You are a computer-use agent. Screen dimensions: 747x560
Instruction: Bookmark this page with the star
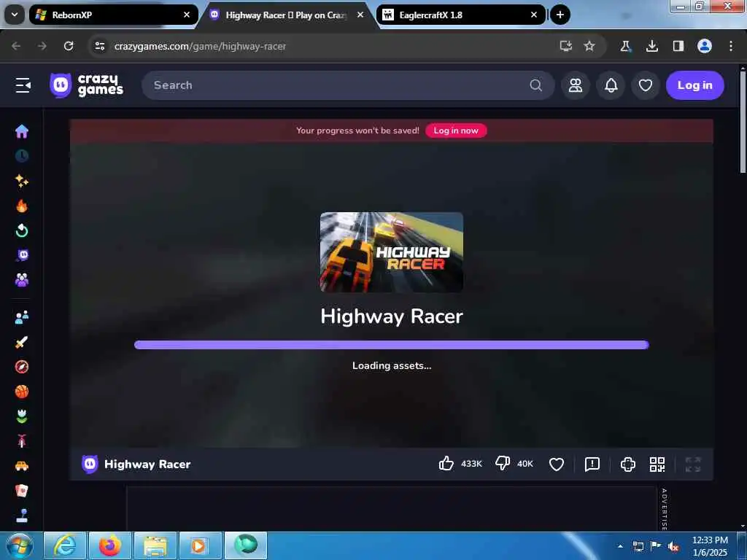coord(589,46)
